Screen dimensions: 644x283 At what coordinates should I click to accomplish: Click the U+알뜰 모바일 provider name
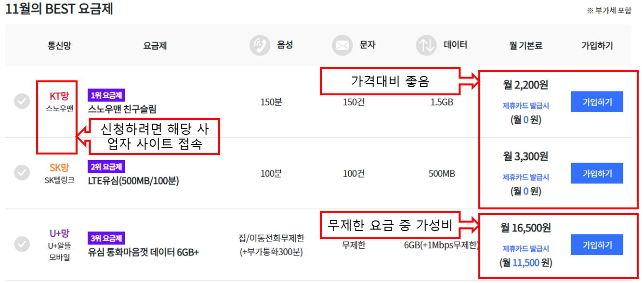click(x=59, y=251)
